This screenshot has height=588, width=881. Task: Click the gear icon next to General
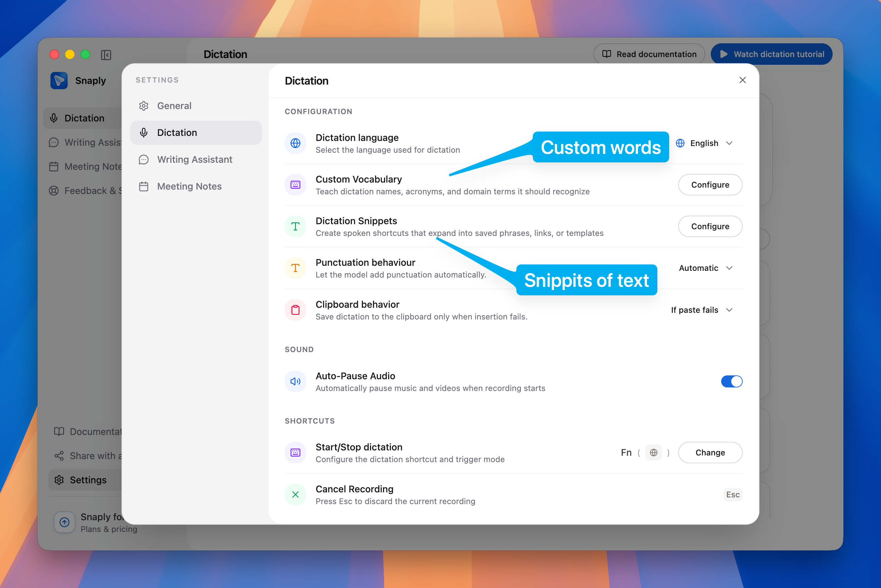[144, 106]
